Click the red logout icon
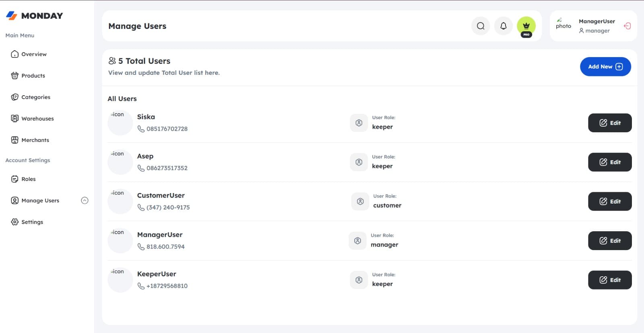This screenshot has height=333, width=644. click(627, 26)
